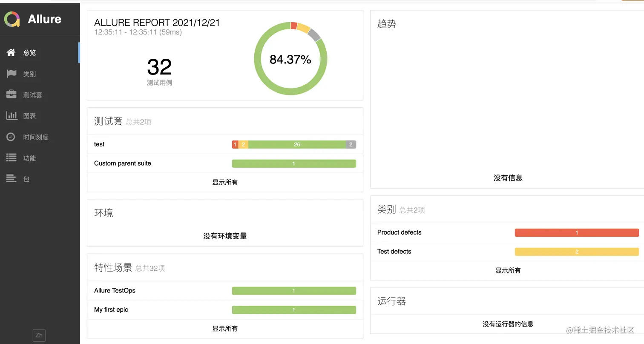Open the Custom parent suite row

coord(225,163)
